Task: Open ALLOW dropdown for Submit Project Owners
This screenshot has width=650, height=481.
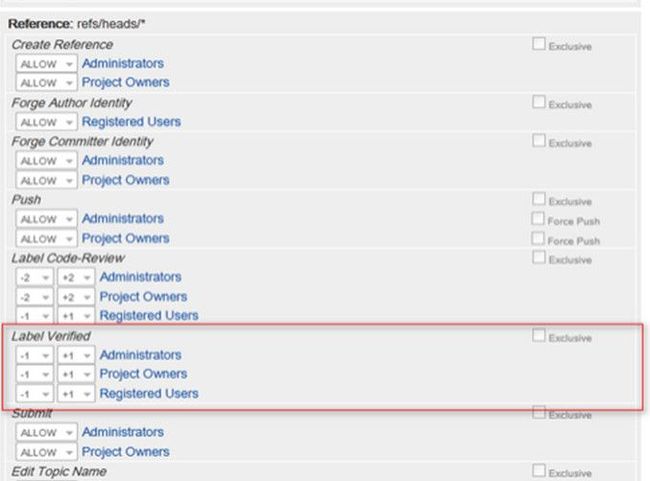Action: (x=47, y=452)
